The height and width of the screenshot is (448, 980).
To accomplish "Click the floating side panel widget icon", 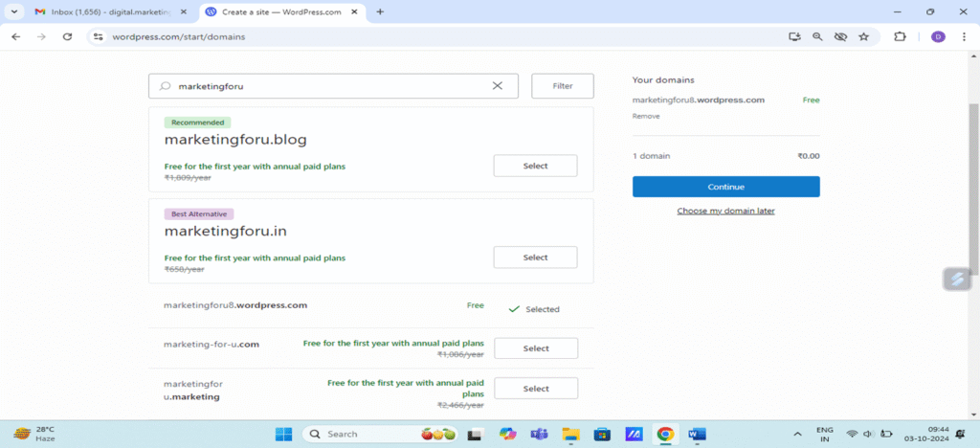I will click(957, 279).
